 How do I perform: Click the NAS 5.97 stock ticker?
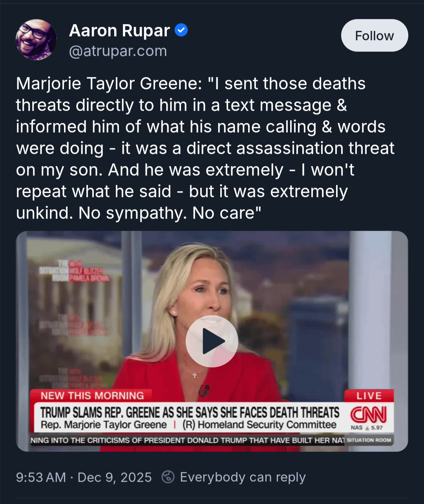coord(367,428)
